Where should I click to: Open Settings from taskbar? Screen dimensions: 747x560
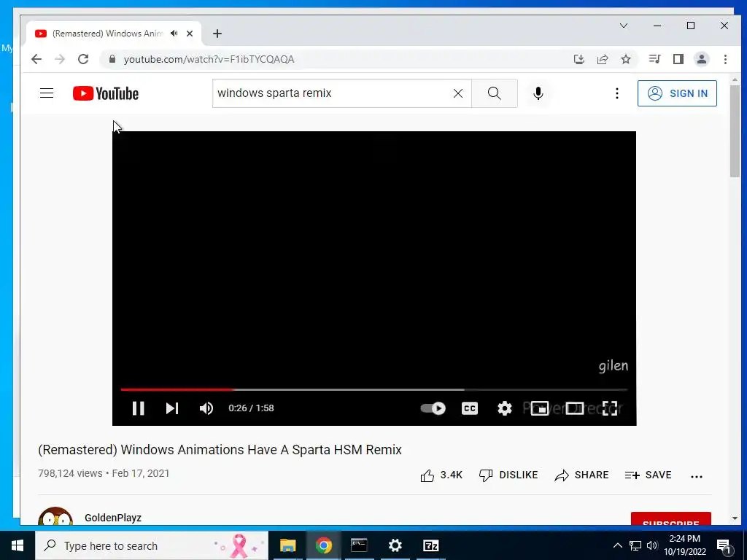[395, 545]
